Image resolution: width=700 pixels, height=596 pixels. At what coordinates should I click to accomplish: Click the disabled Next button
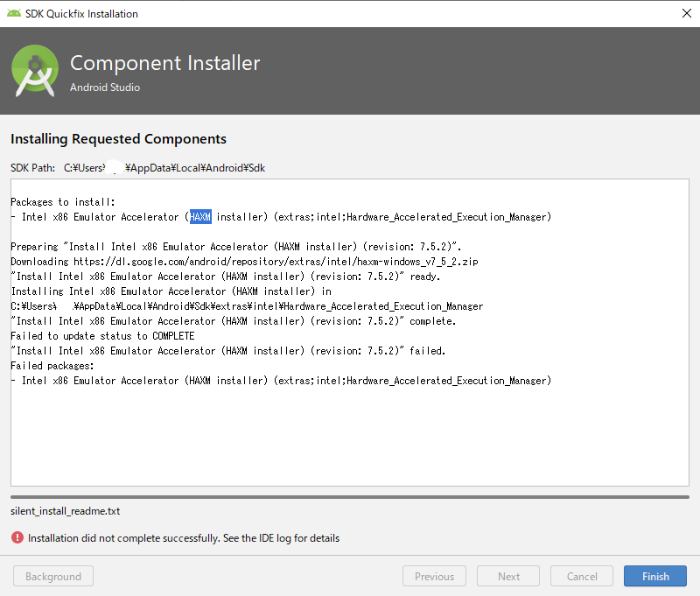[508, 577]
